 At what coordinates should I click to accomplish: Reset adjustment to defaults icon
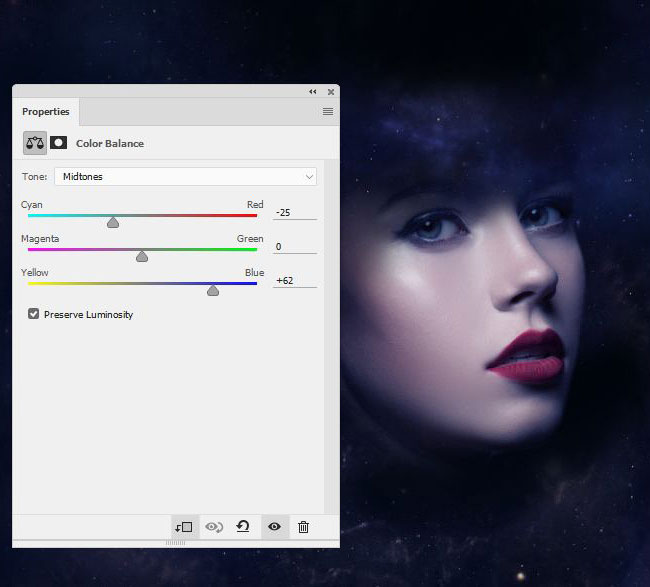(243, 526)
